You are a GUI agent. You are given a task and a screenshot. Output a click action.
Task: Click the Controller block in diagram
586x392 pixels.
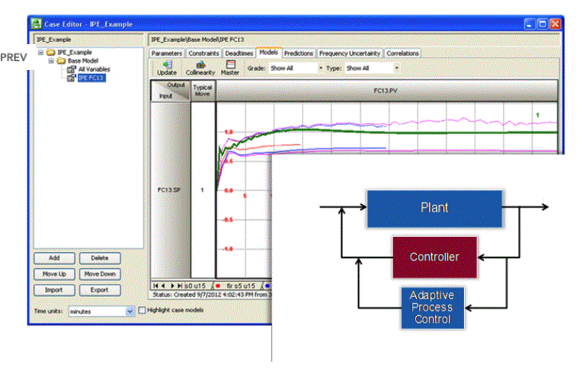click(x=434, y=257)
